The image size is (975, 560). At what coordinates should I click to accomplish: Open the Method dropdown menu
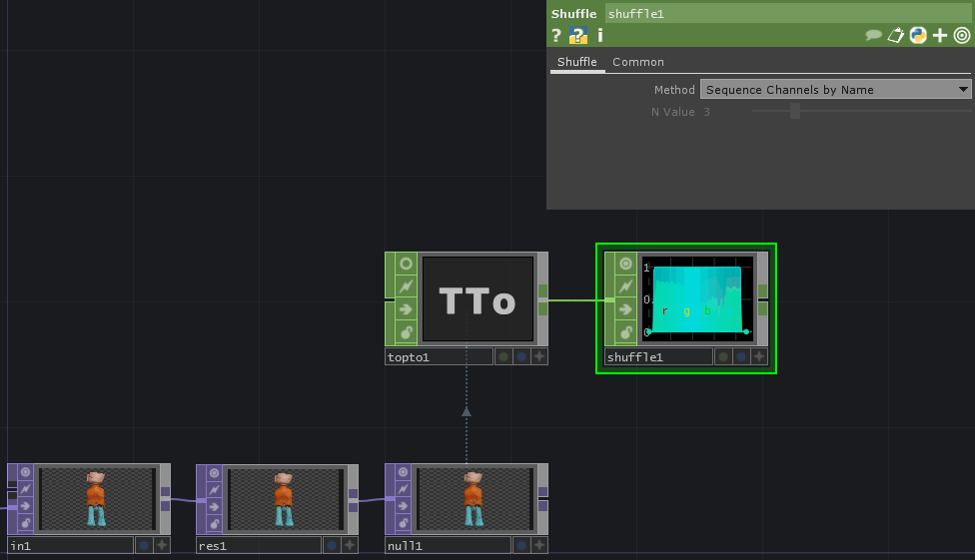[835, 90]
